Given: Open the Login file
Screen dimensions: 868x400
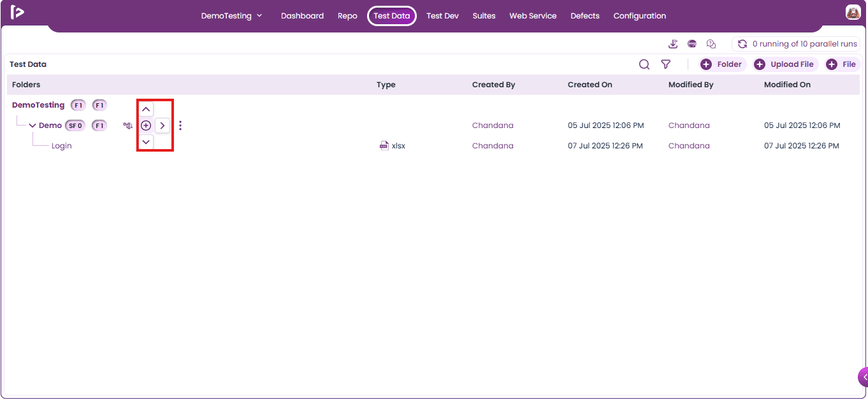Looking at the screenshot, I should [62, 146].
